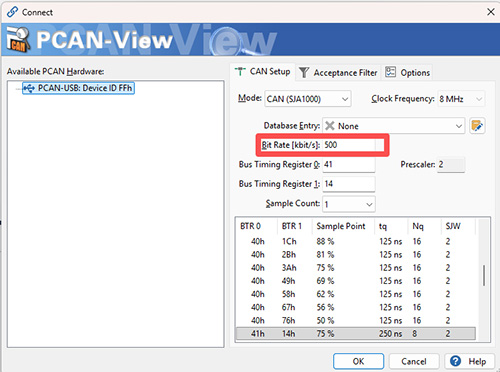
Task: Click the blue Help question mark icon
Action: point(455,361)
